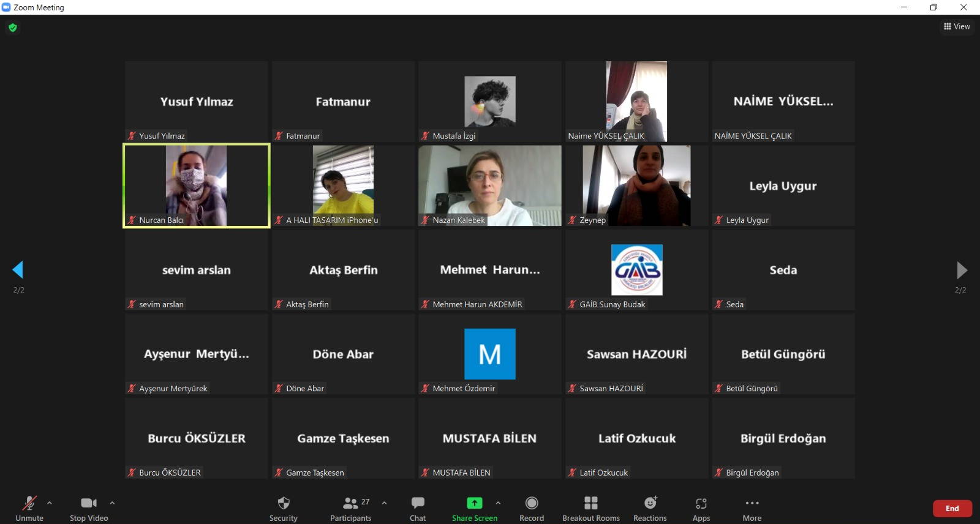Go to previous page of participants

18,270
